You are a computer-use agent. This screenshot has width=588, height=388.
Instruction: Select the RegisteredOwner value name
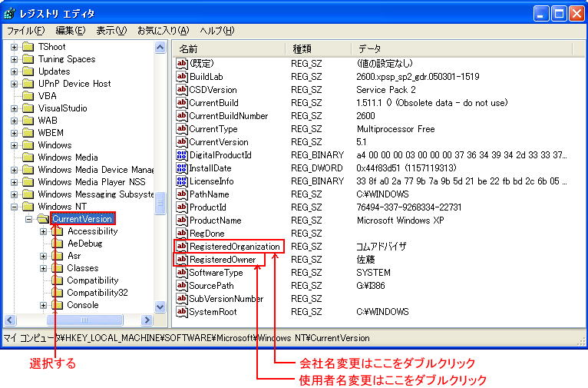pyautogui.click(x=223, y=260)
